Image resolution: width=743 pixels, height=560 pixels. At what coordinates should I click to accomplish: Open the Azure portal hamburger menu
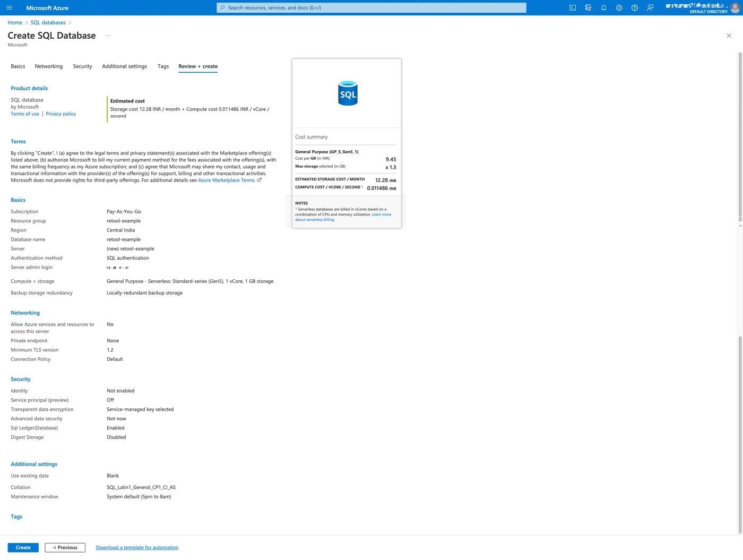click(x=9, y=7)
